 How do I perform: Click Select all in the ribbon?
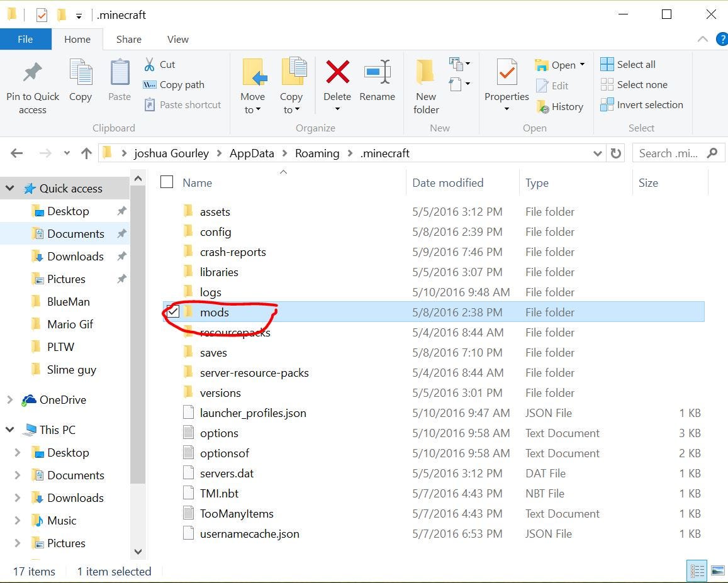click(x=628, y=65)
